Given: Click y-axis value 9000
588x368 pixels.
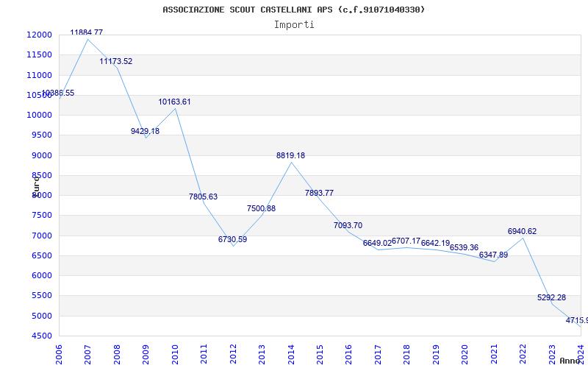Looking at the screenshot, I should coord(41,155).
